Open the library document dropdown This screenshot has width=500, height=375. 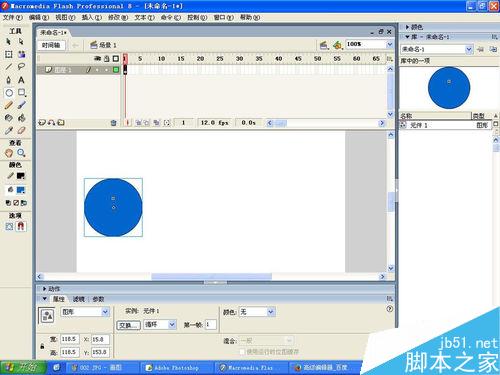[x=469, y=49]
